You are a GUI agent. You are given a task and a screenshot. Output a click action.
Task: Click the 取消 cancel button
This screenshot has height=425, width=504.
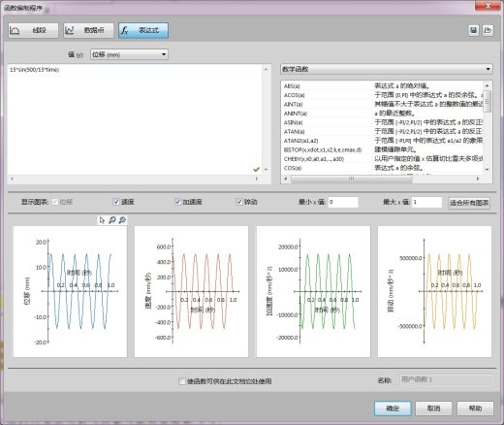pos(433,409)
